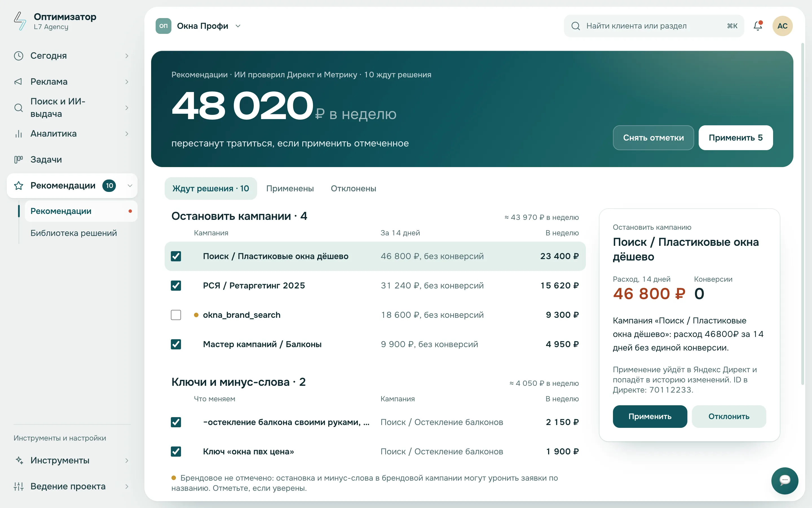Focus the Найти клиента или раздел field
The image size is (812, 508).
(654, 26)
